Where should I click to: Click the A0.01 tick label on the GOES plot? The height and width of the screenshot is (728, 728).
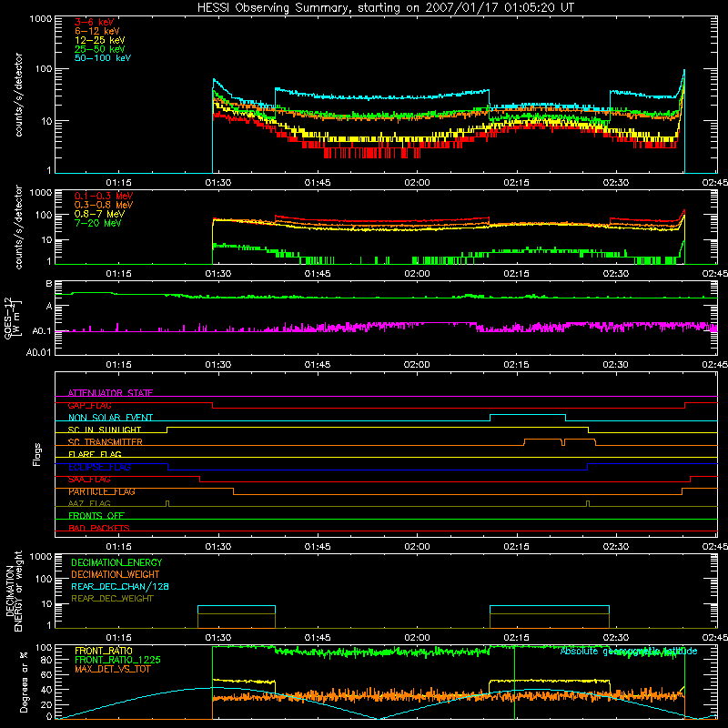(x=39, y=352)
